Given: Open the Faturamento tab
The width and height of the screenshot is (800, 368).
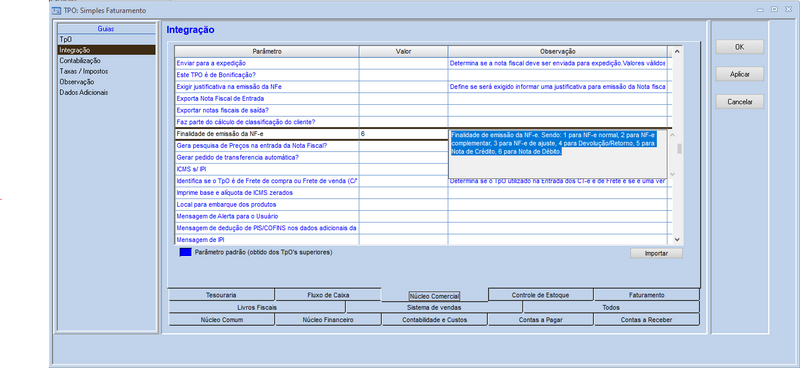Looking at the screenshot, I should (646, 295).
